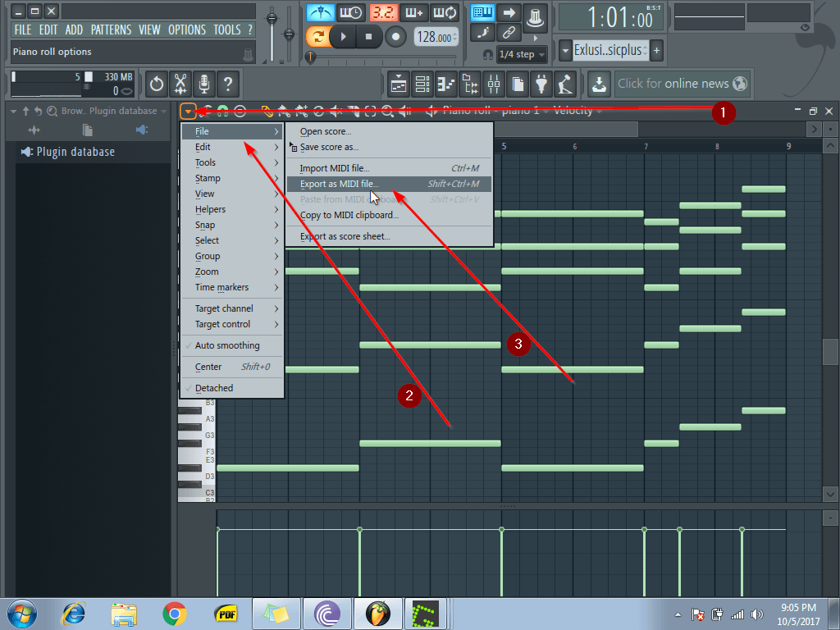The height and width of the screenshot is (630, 840).
Task: Open the FILE menu
Action: pyautogui.click(x=22, y=30)
